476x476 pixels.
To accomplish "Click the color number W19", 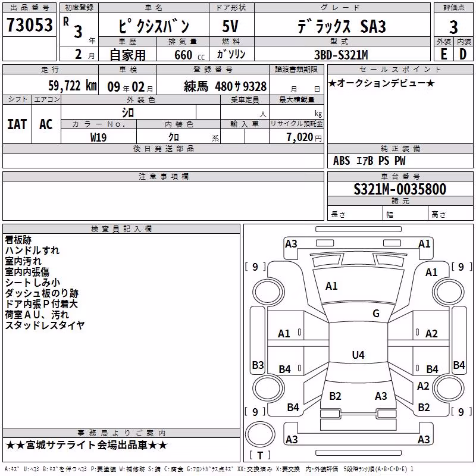I will click(x=98, y=137).
